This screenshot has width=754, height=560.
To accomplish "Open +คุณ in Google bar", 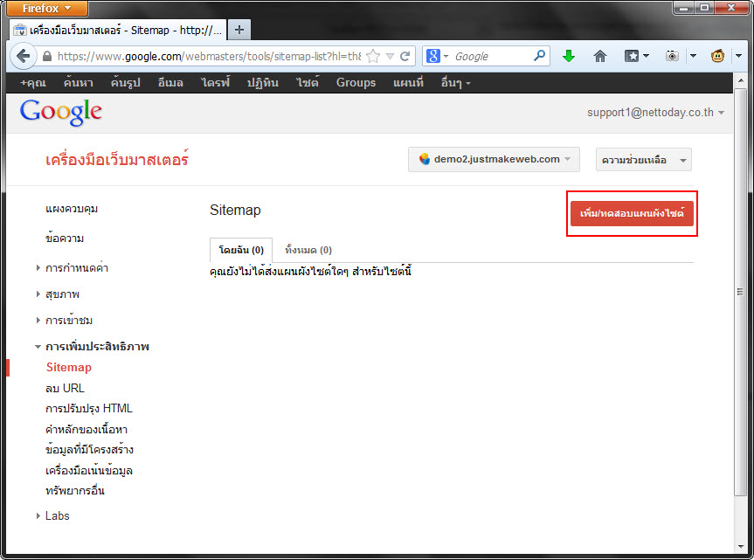I will pos(33,83).
